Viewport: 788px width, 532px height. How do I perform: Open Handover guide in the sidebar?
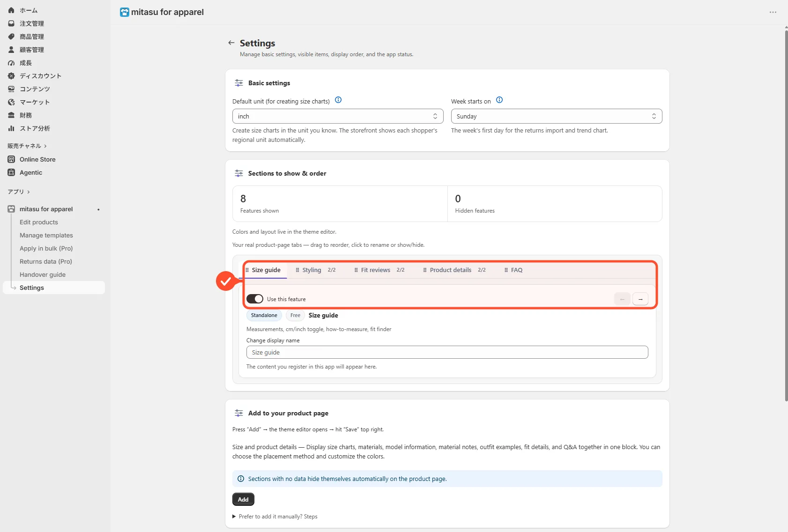pos(43,275)
